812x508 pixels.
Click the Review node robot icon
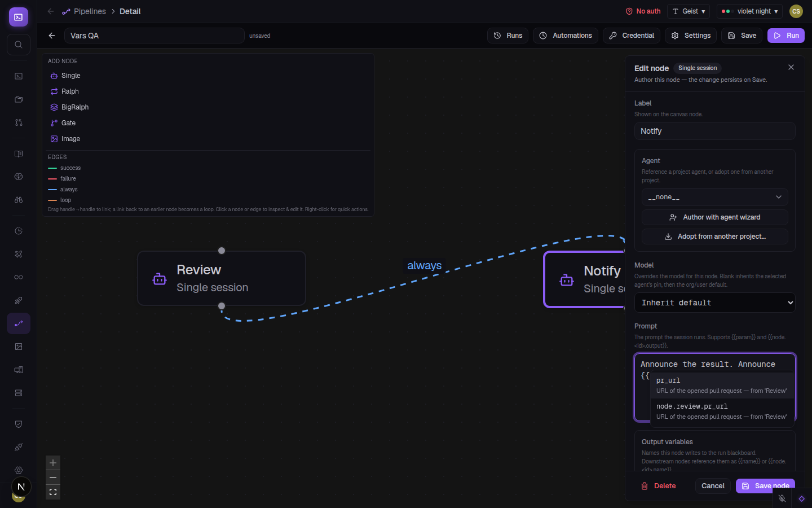coord(160,279)
